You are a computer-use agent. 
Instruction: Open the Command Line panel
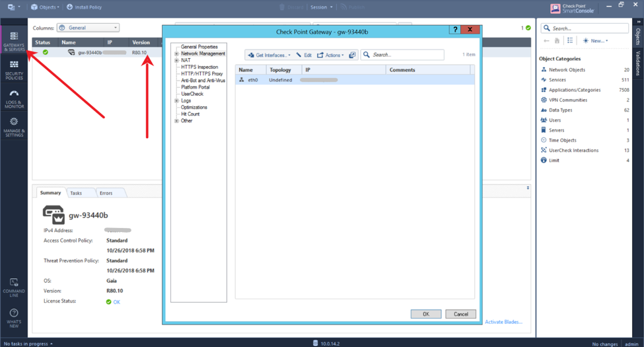pos(14,288)
